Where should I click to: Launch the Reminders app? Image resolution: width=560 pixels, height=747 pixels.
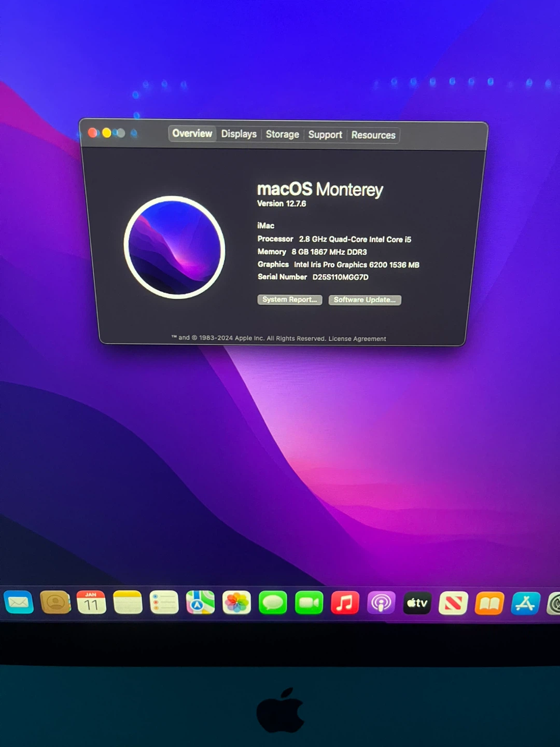(x=164, y=603)
